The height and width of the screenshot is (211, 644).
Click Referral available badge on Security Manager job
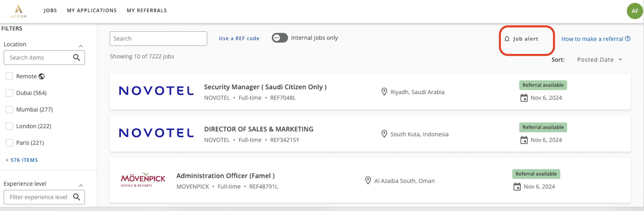point(543,85)
